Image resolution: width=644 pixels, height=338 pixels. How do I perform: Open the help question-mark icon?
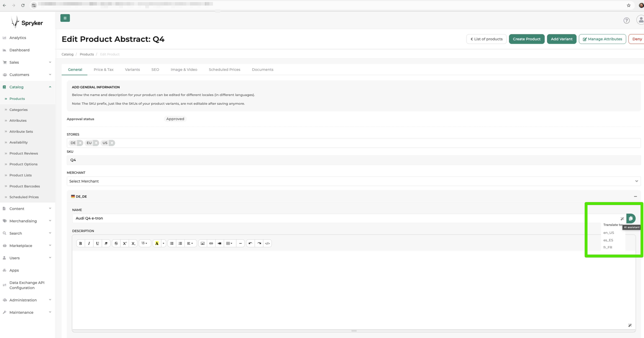[x=627, y=21]
